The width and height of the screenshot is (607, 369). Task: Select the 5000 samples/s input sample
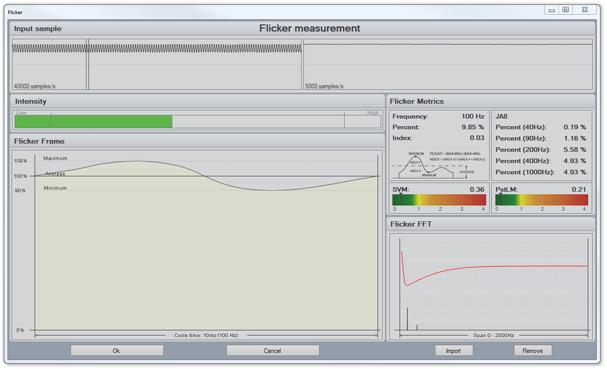click(448, 64)
